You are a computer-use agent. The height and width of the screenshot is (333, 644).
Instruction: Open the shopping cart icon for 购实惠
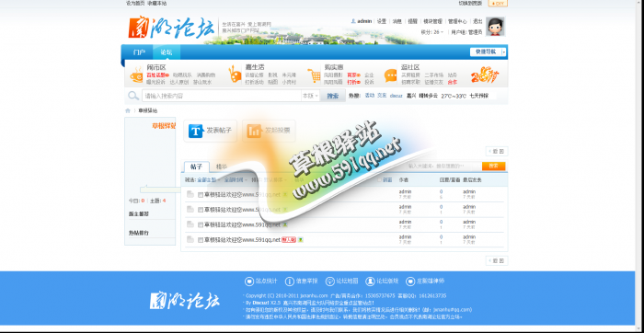315,75
